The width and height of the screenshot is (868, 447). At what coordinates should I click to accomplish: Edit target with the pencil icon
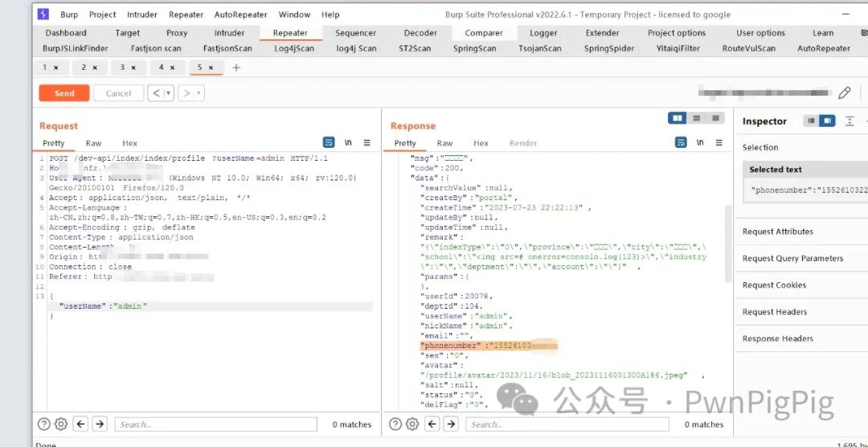coord(844,92)
